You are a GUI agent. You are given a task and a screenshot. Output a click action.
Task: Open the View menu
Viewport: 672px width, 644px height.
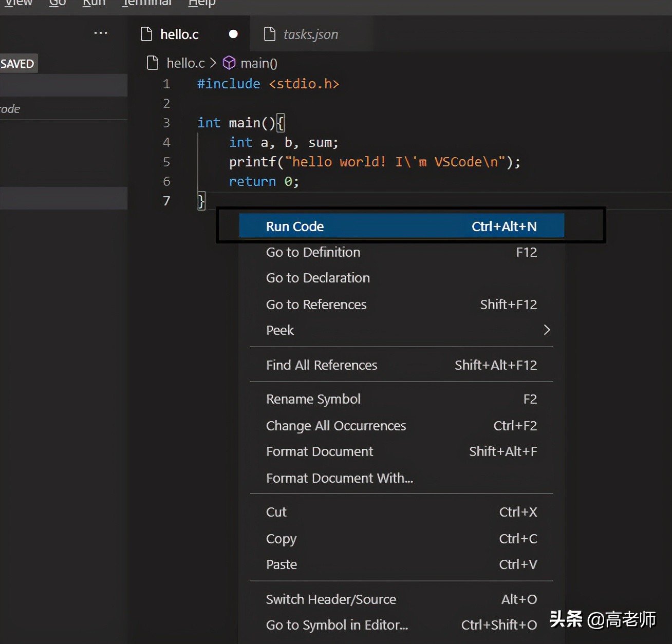18,3
